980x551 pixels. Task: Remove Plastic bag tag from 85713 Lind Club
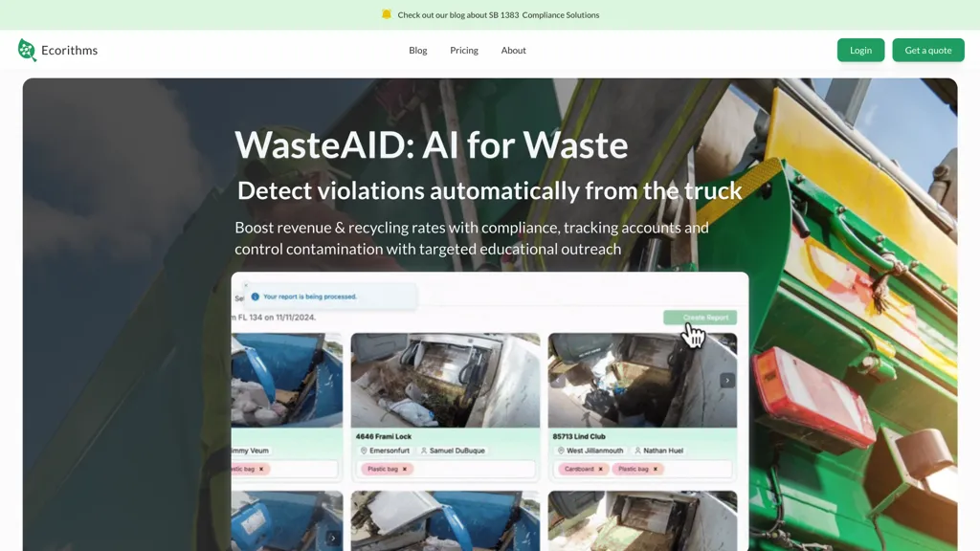[655, 469]
